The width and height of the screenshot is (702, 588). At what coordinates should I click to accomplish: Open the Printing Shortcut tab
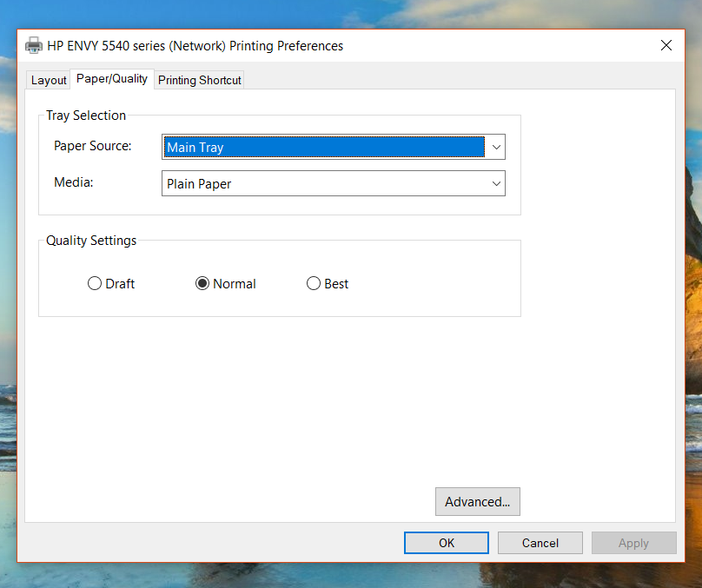[199, 80]
